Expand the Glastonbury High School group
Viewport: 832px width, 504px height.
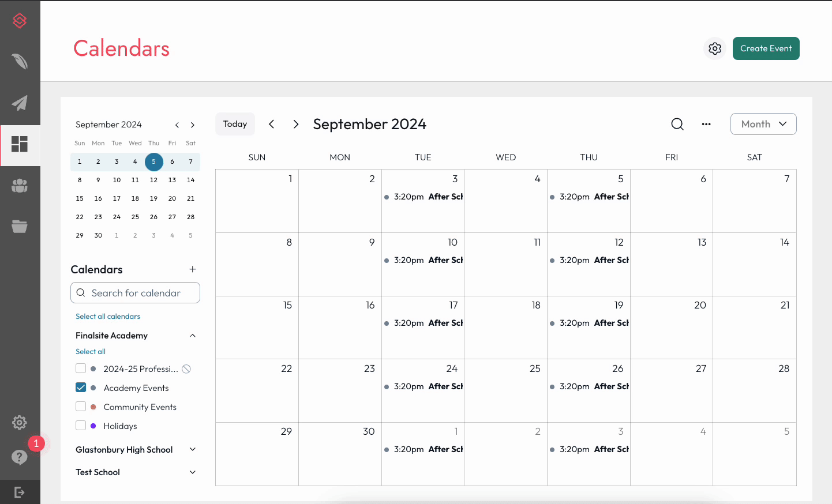tap(193, 450)
